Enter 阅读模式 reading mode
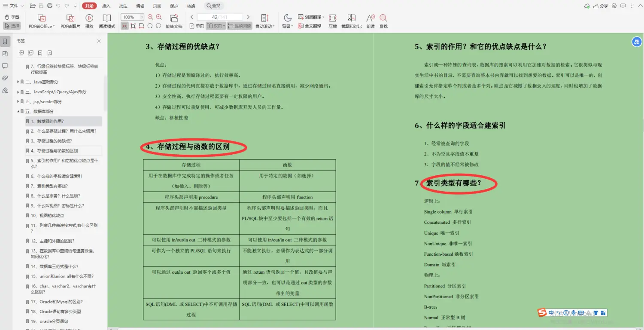 107,21
